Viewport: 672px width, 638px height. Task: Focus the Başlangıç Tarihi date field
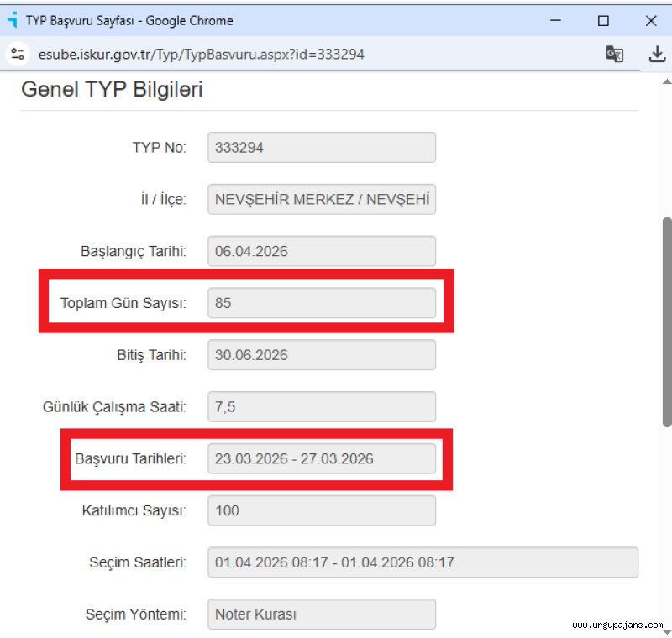click(x=322, y=251)
